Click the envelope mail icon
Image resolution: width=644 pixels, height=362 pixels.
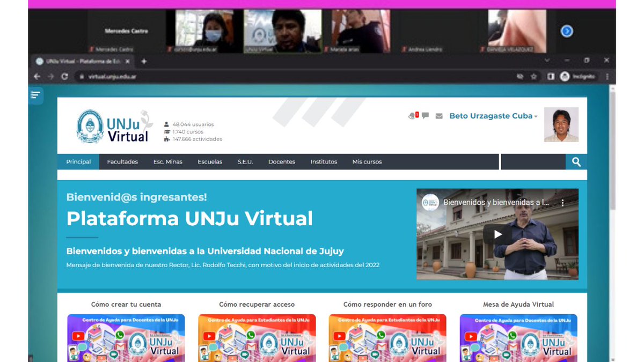tap(439, 116)
